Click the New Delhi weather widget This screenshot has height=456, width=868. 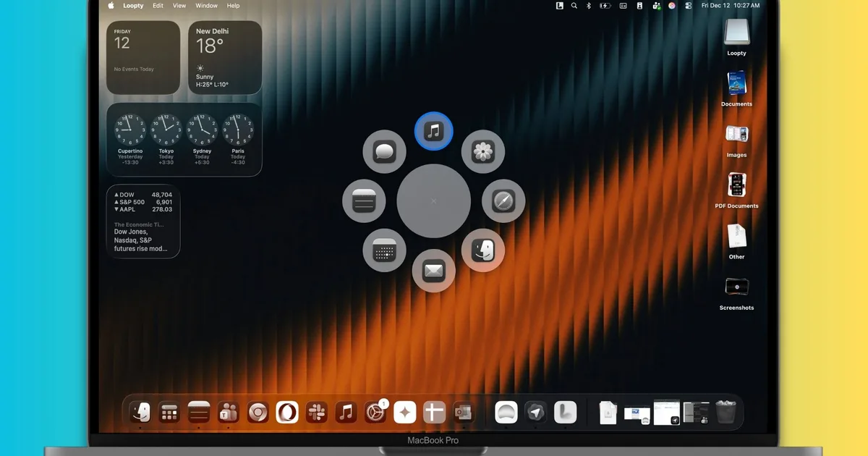(x=225, y=57)
